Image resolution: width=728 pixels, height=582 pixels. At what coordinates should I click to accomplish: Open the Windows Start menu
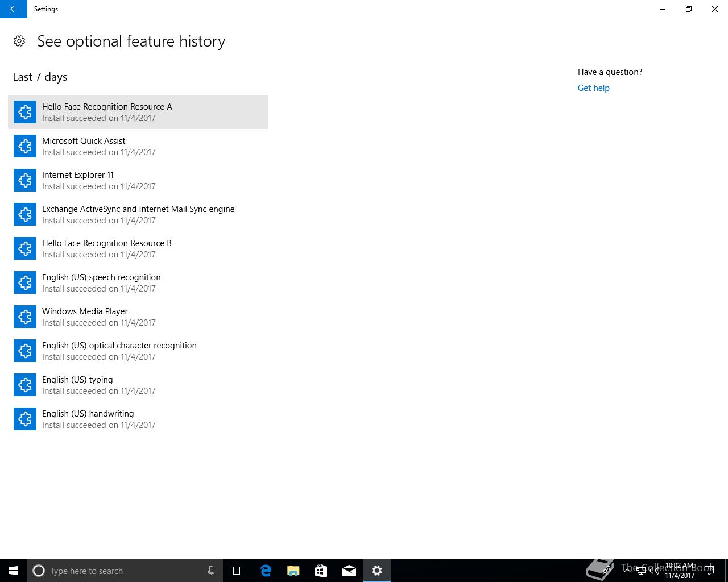(x=14, y=571)
